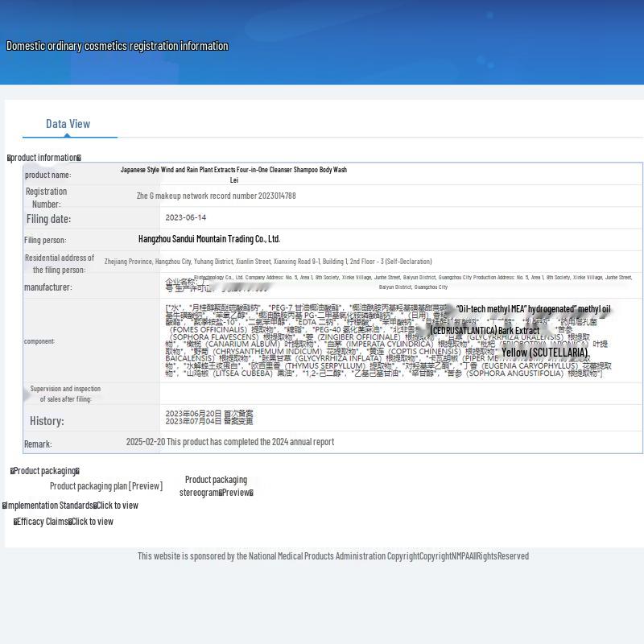Click the History entry 2023年06月20日

[209, 413]
